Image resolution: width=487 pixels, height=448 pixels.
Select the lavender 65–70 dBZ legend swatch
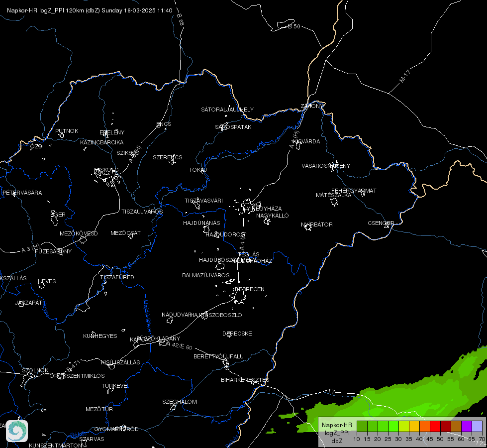pos(477,426)
